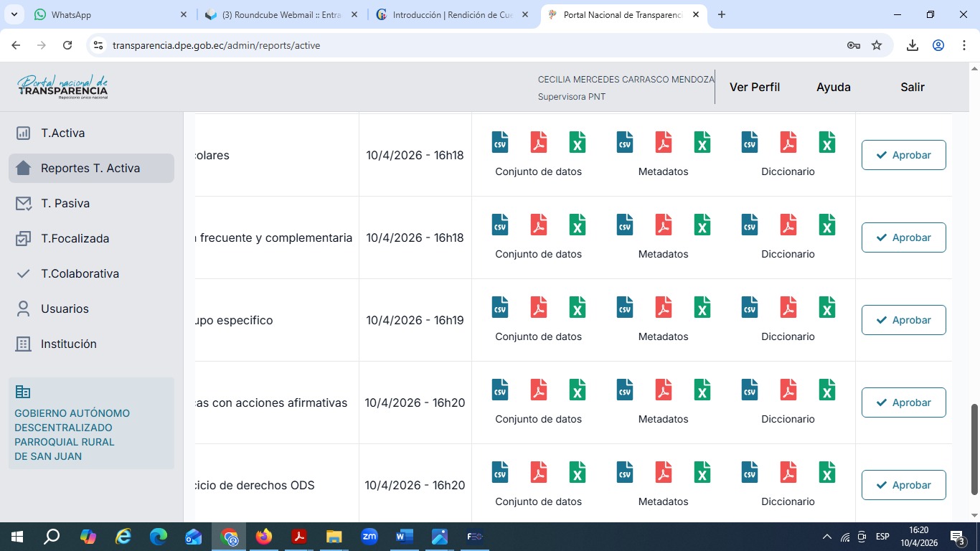Download CSV dataset for 16h19 report row
The height and width of the screenshot is (551, 980).
[500, 307]
